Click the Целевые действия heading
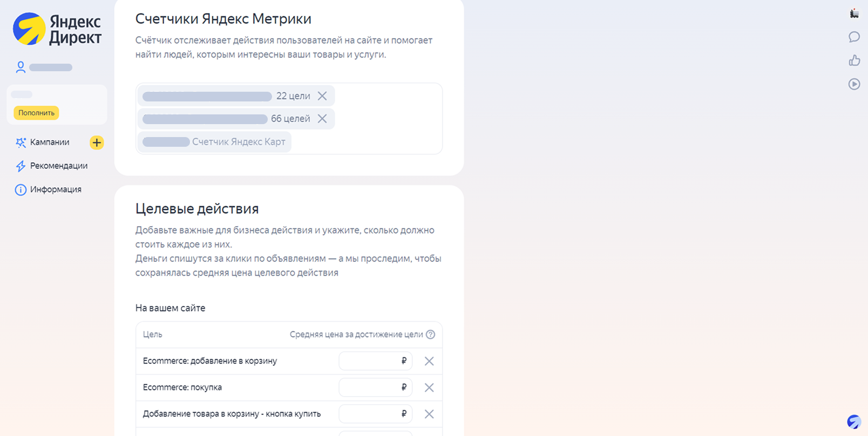The height and width of the screenshot is (436, 868). point(197,209)
